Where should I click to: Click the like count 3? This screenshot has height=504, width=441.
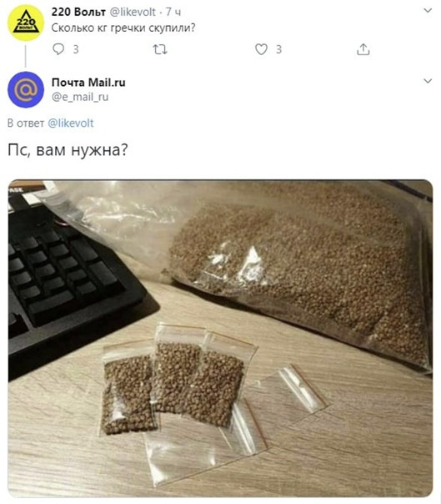tap(278, 49)
